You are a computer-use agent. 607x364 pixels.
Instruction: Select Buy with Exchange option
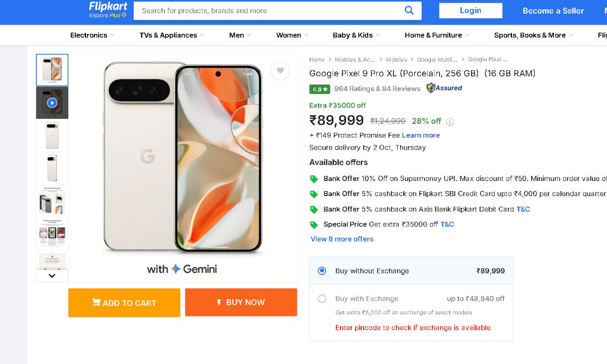click(x=322, y=299)
